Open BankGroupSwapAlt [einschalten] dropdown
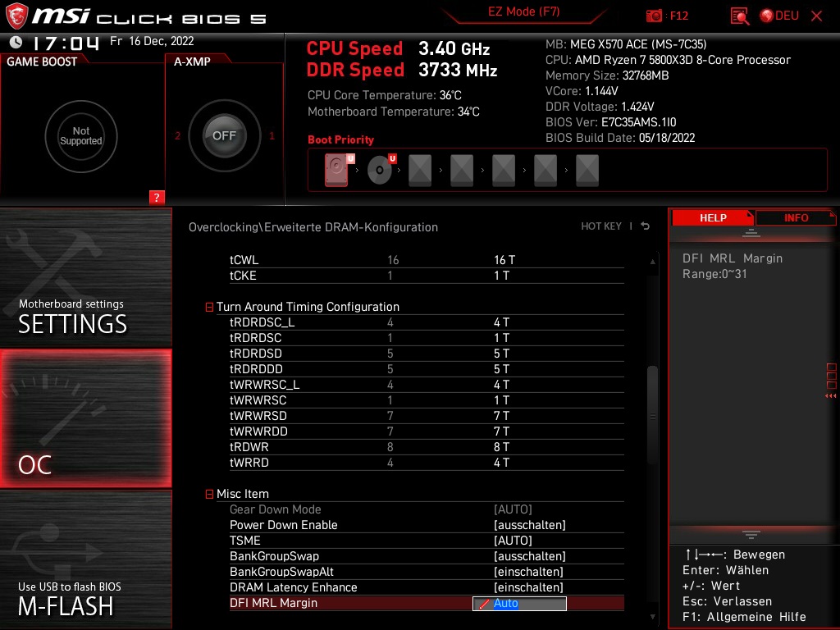Screen dimensions: 840x630 tap(528, 572)
